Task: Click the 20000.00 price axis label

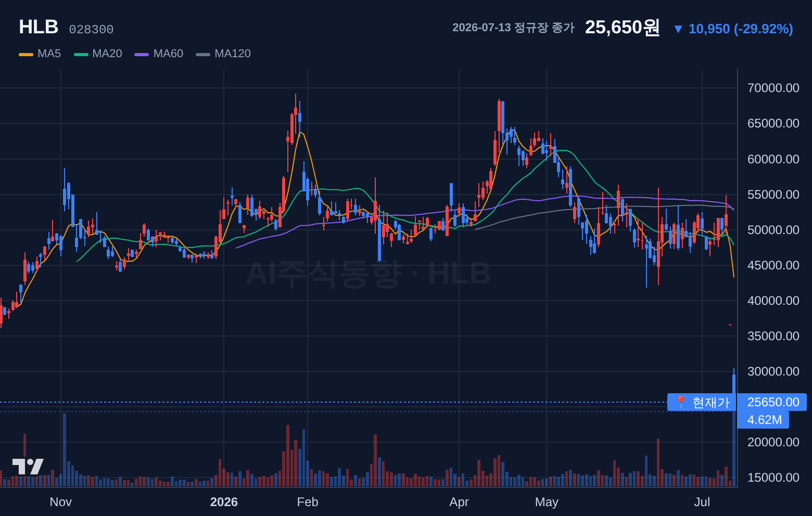Action: click(x=773, y=442)
